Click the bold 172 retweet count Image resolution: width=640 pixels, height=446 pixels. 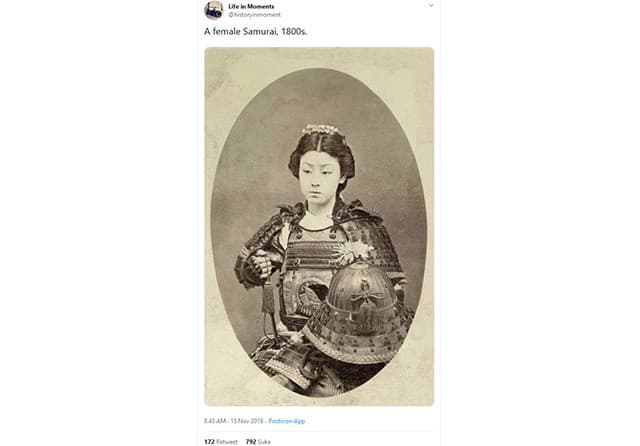209,442
